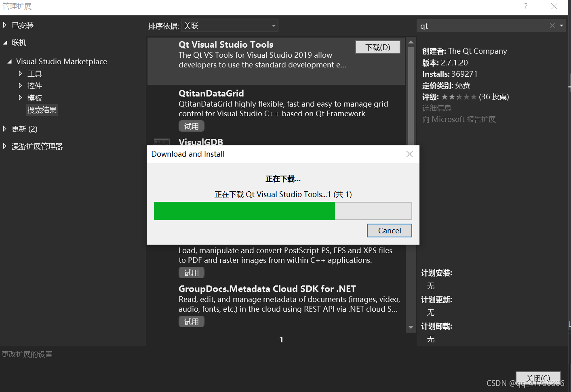Select GroupDocs.Metadata Cloud SDK for .NET
The width and height of the screenshot is (571, 392).
point(267,289)
